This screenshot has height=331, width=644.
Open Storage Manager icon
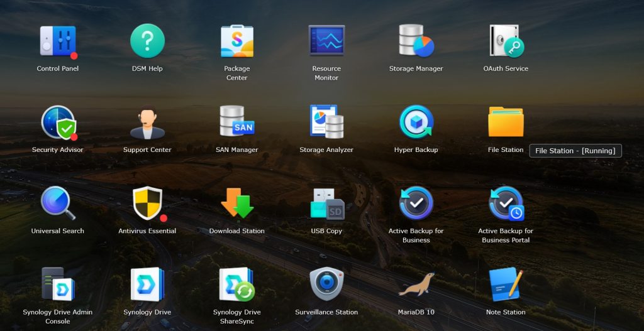416,41
